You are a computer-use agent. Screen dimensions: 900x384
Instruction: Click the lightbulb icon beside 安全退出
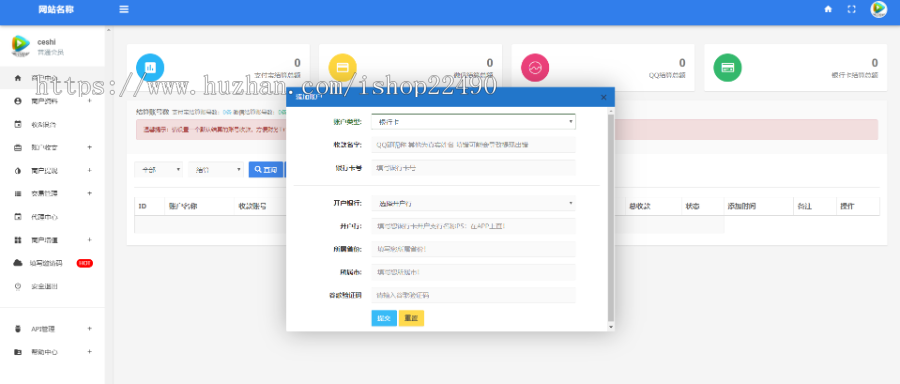coord(18,286)
